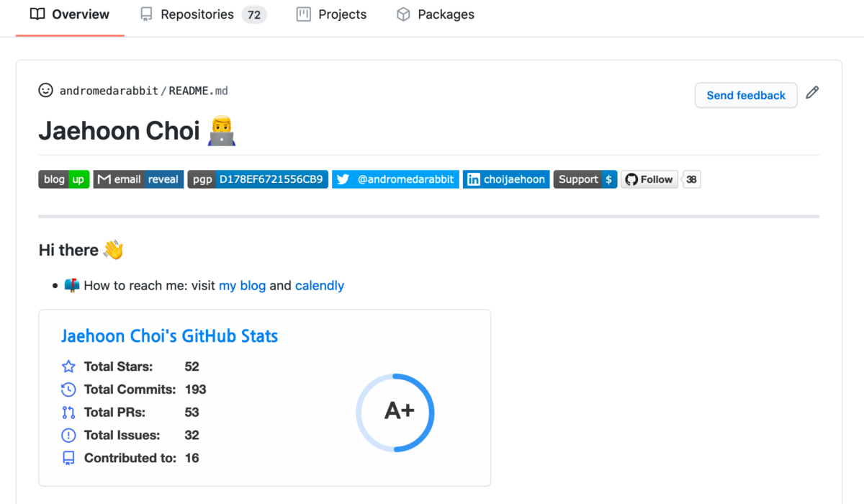864x504 pixels.
Task: Click the LinkedIn icon on the choijaehoon badge
Action: [474, 179]
